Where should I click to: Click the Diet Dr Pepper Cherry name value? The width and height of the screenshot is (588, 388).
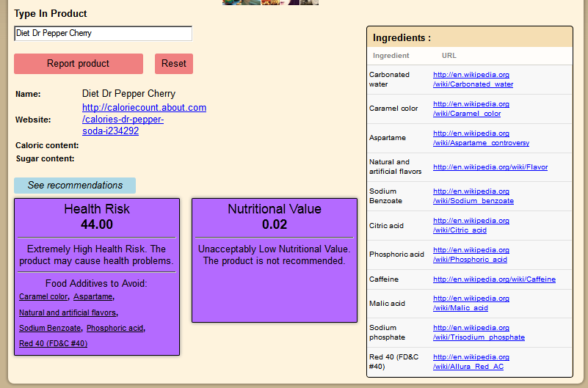pos(128,94)
